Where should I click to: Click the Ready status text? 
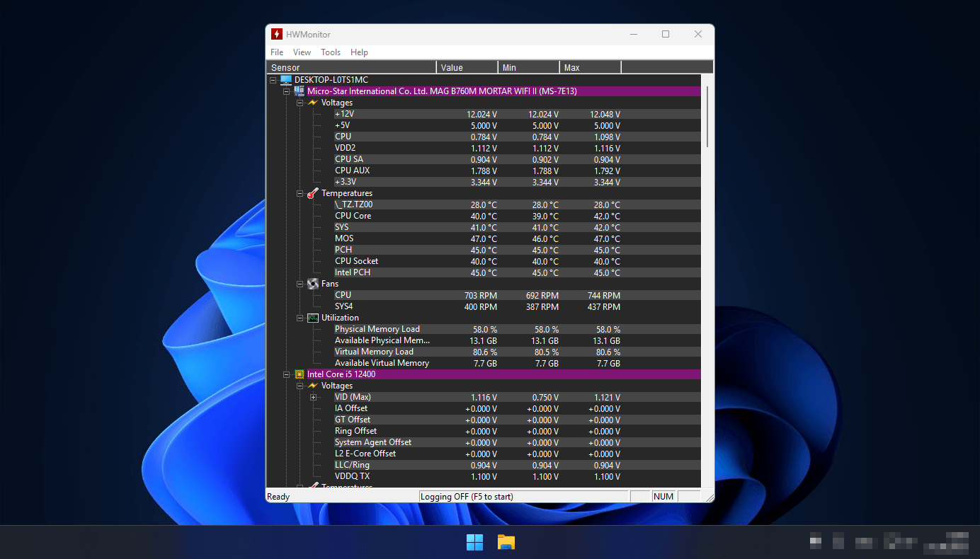[x=278, y=497]
